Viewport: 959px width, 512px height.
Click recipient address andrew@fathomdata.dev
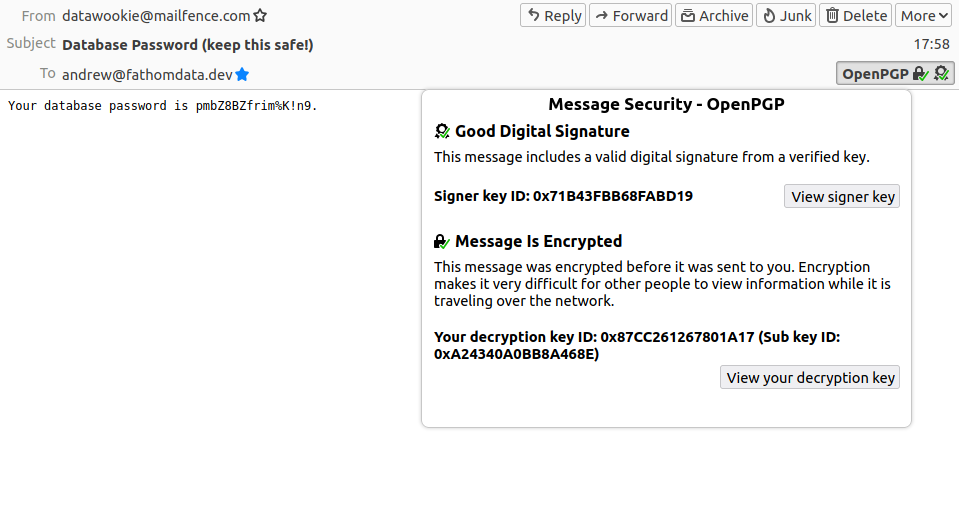click(146, 74)
